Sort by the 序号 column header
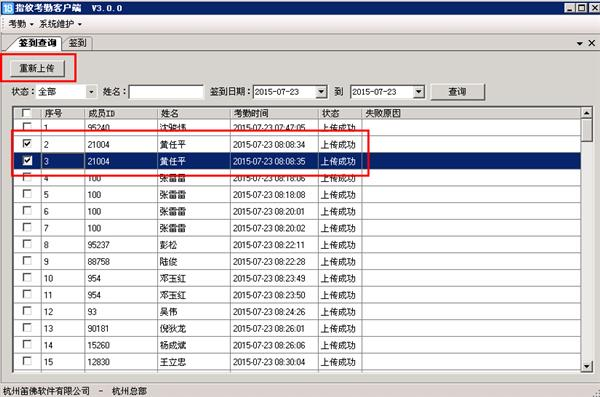Screen dimensions: 600x397 click(x=63, y=113)
